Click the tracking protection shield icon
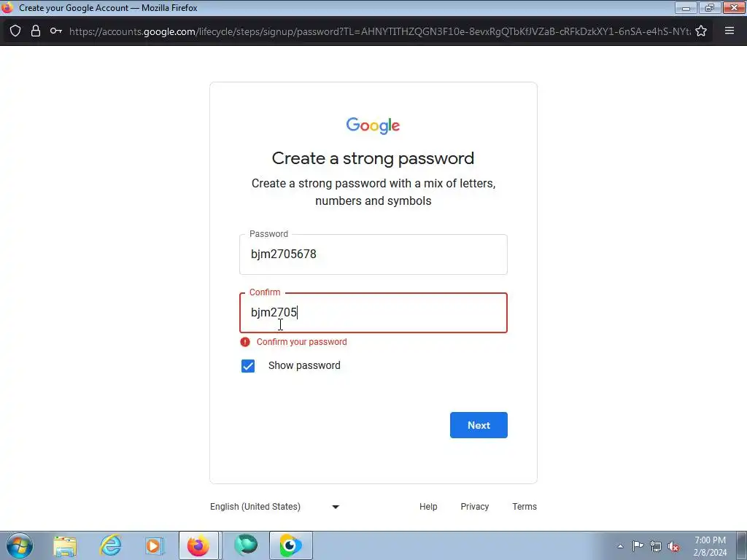The image size is (747, 560). tap(15, 31)
